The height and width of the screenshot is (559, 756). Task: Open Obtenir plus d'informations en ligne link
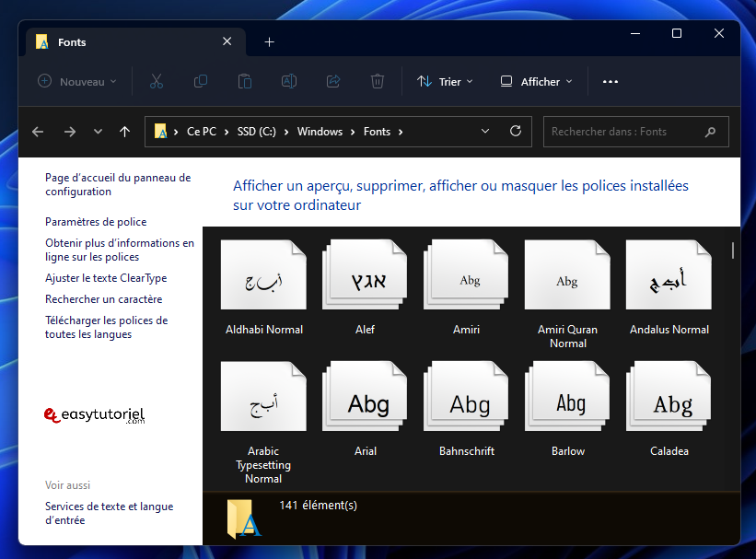[x=120, y=250]
